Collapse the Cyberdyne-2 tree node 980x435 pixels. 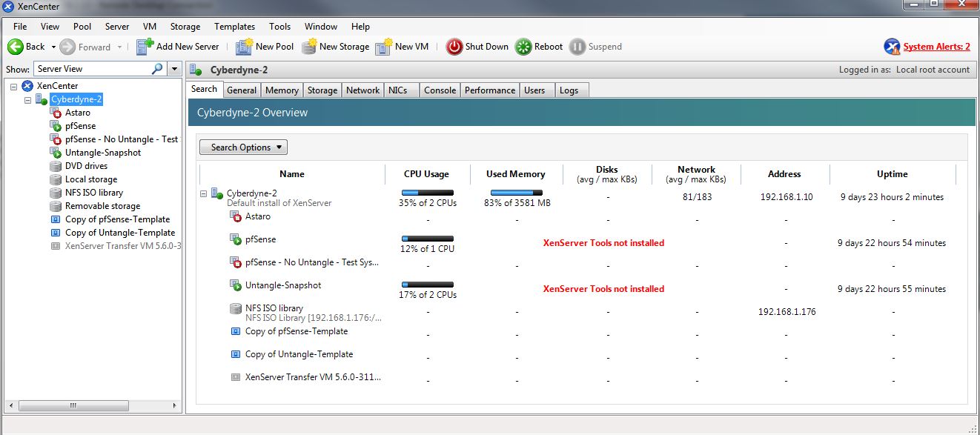coord(27,99)
